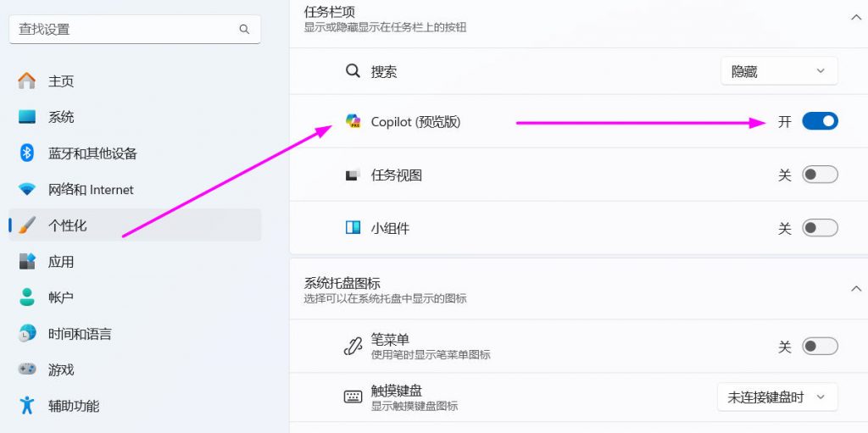
Task: Collapse the 任务栏项 section
Action: pyautogui.click(x=855, y=17)
